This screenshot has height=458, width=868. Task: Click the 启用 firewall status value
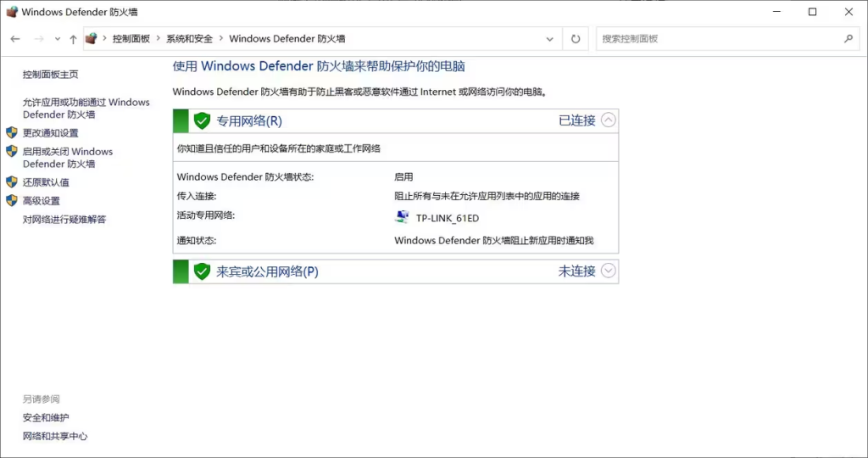pyautogui.click(x=403, y=177)
